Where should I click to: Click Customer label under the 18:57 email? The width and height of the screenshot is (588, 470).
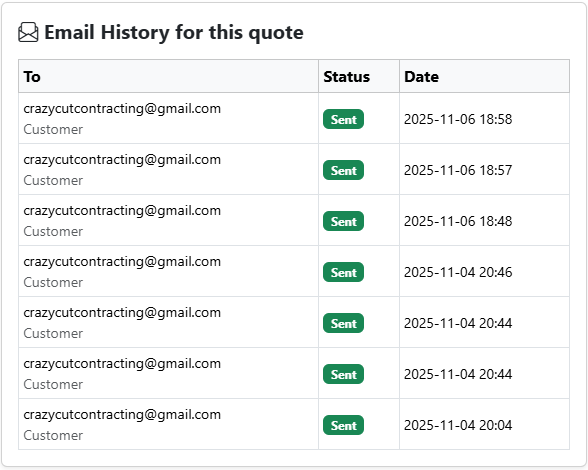[x=53, y=180]
